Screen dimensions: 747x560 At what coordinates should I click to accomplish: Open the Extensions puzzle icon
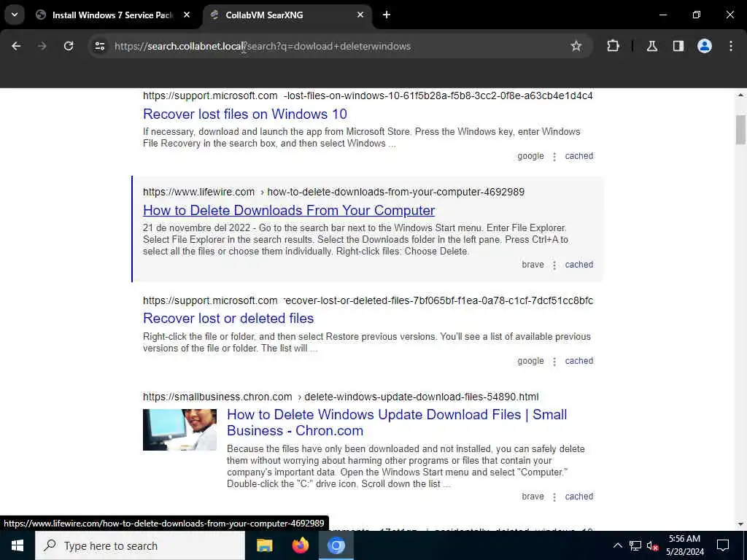(613, 46)
